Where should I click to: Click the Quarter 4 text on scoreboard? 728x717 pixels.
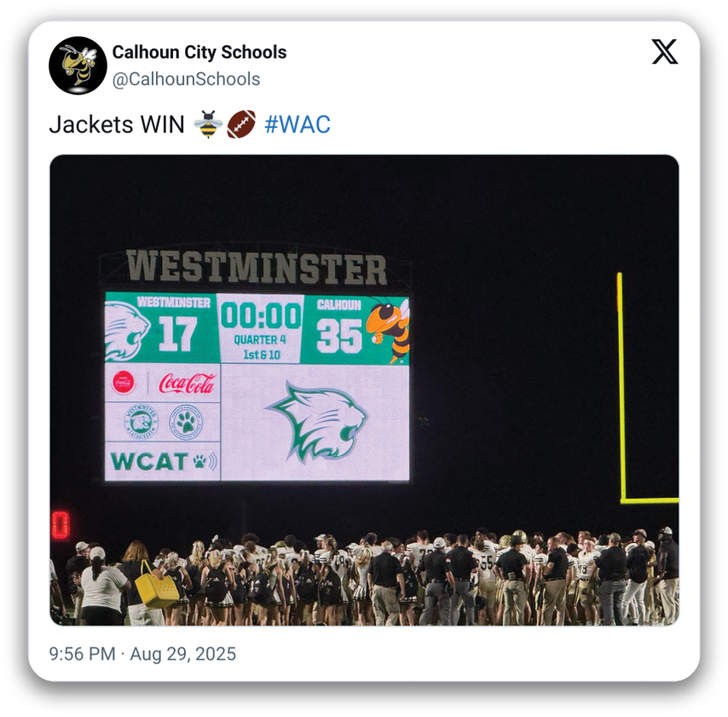click(260, 340)
